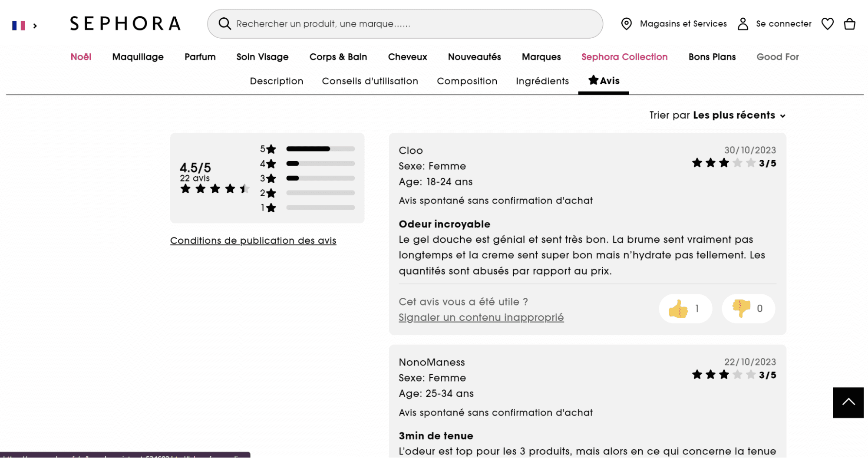
Task: Mark Cloo's review as unhelpful (thumbs down)
Action: tap(748, 309)
